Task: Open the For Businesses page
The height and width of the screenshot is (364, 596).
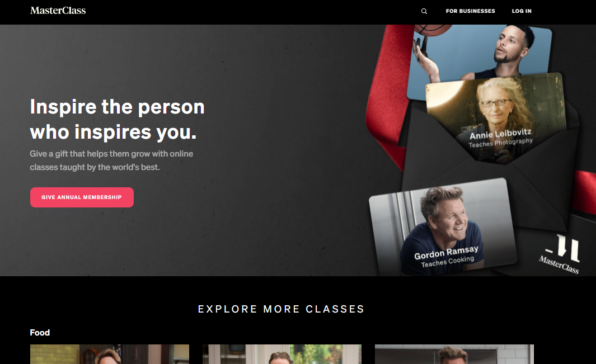Action: [470, 11]
